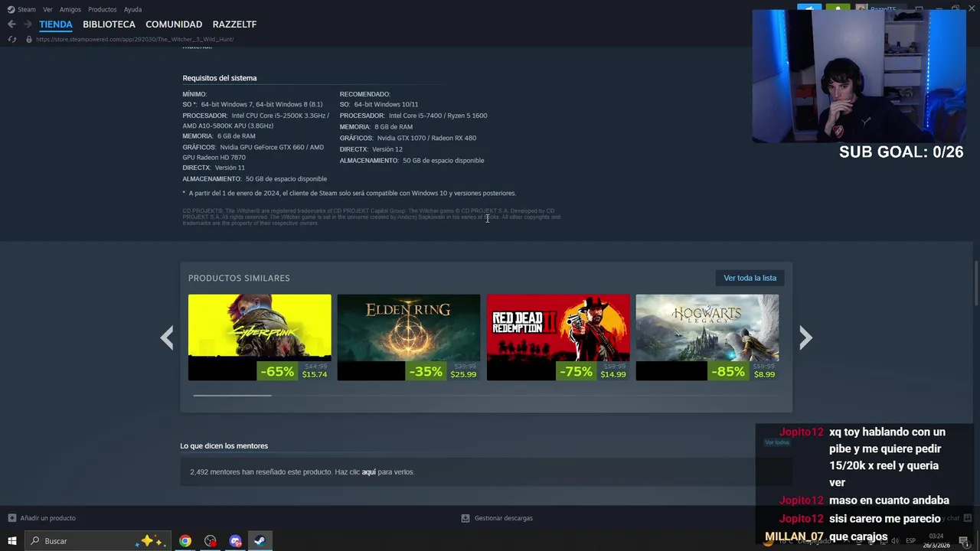
Task: Click the $15.74 Cyberpunk price
Action: coord(315,374)
